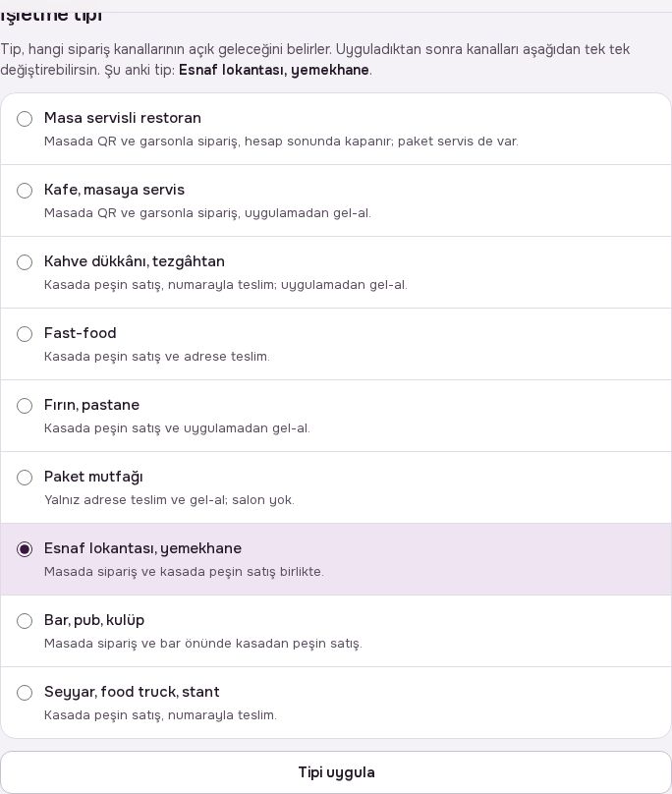Click the highlighted Esnaf lokantası, yemekhane row
Screen dimensions: 672x794
point(336,559)
